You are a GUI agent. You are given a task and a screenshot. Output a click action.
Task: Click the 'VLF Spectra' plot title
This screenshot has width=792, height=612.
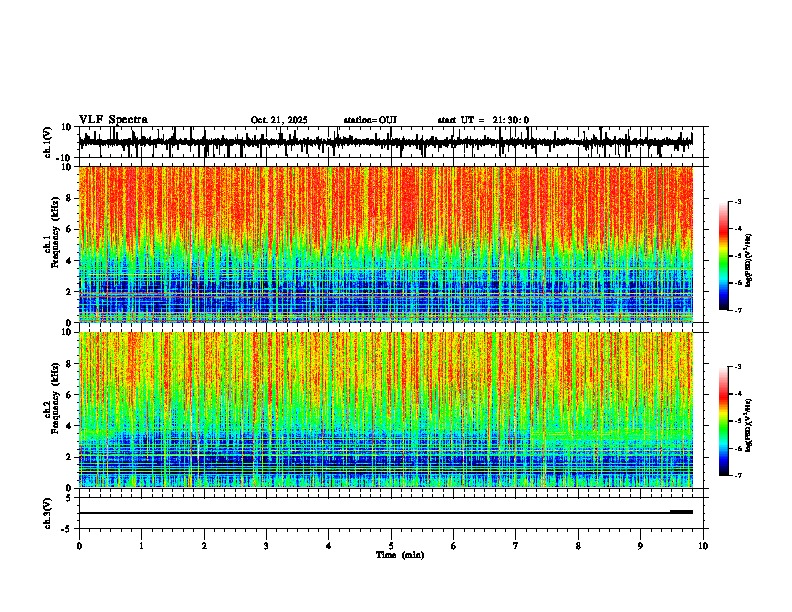[113, 120]
